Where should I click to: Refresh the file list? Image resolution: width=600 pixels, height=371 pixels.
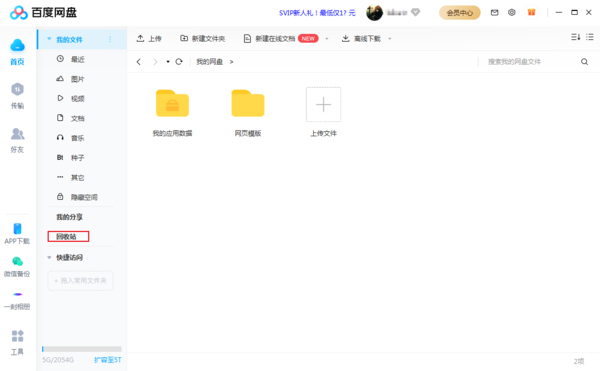click(x=179, y=62)
